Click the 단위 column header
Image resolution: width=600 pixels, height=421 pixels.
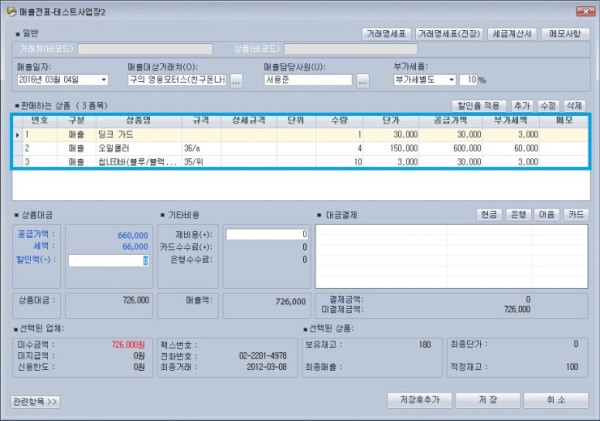[x=296, y=121]
